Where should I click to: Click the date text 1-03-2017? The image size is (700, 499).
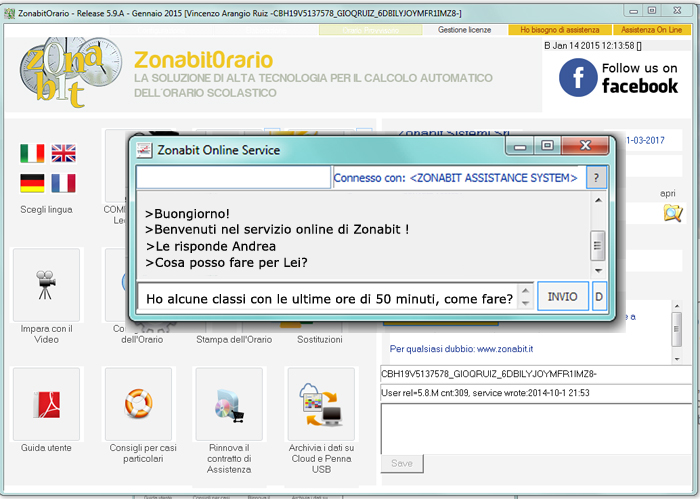pos(645,141)
